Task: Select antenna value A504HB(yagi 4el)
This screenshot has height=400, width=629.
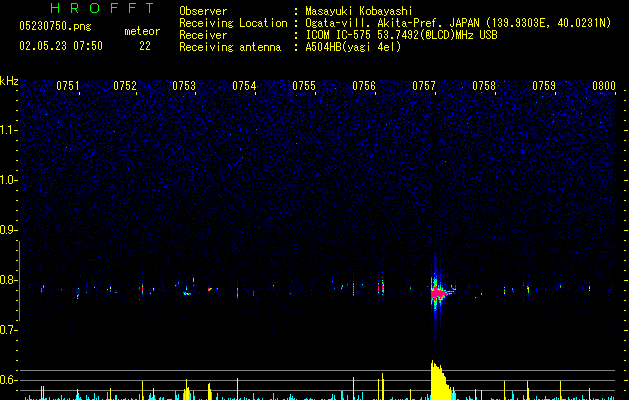Action: [353, 47]
